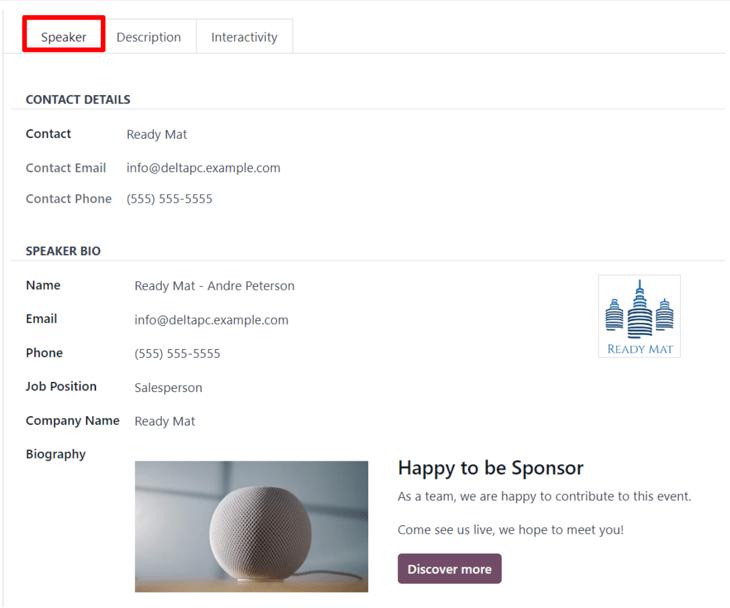Select the Contact field value Ready Mat
The width and height of the screenshot is (730, 608).
157,134
